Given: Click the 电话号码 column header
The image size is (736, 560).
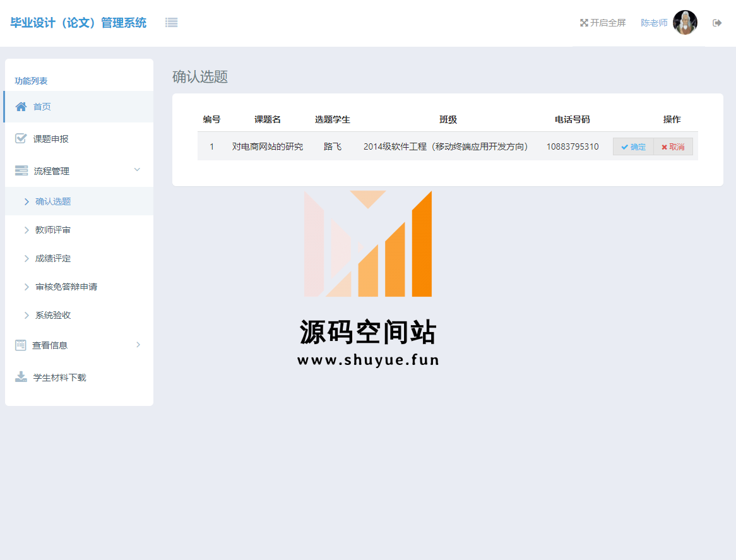Looking at the screenshot, I should pos(572,120).
